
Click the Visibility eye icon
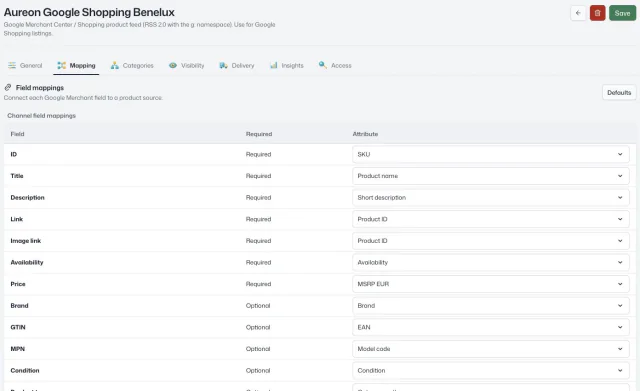(173, 65)
